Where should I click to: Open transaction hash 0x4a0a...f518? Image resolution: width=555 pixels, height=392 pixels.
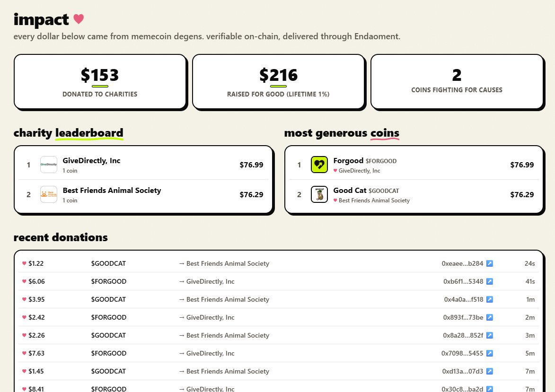tap(464, 299)
